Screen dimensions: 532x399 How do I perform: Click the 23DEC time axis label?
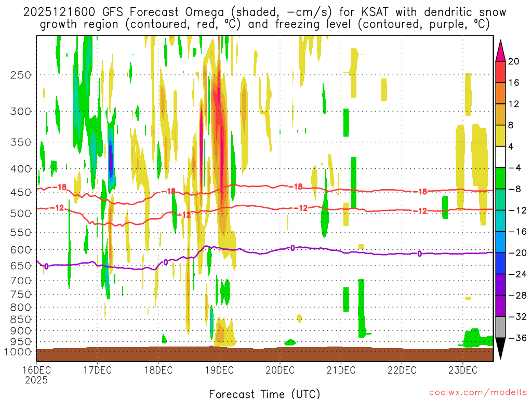[463, 370]
